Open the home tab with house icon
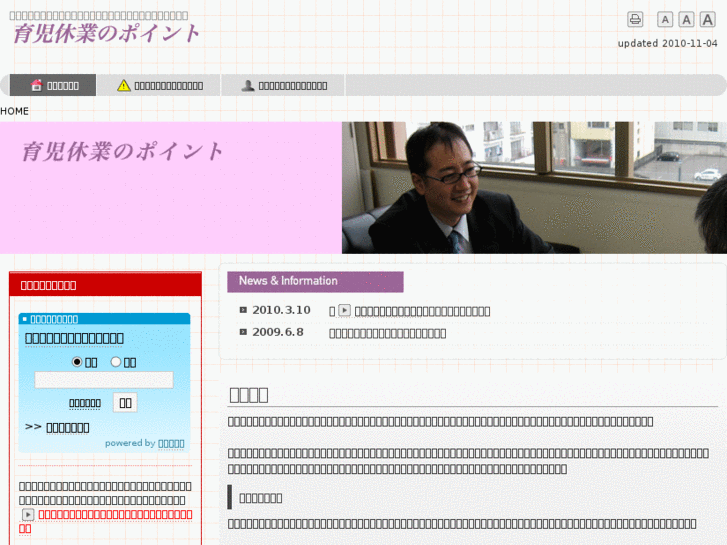The width and height of the screenshot is (727, 545). click(x=53, y=85)
